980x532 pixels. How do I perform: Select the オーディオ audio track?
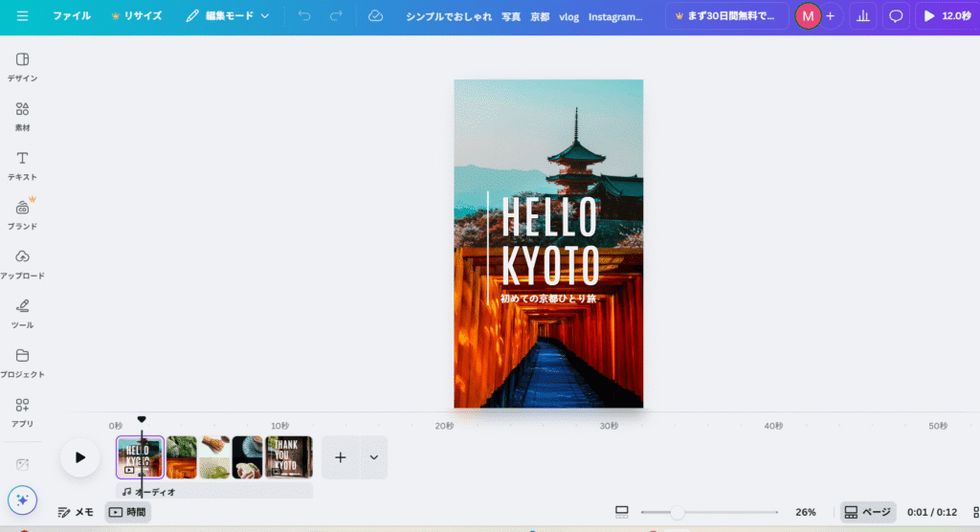coord(214,492)
